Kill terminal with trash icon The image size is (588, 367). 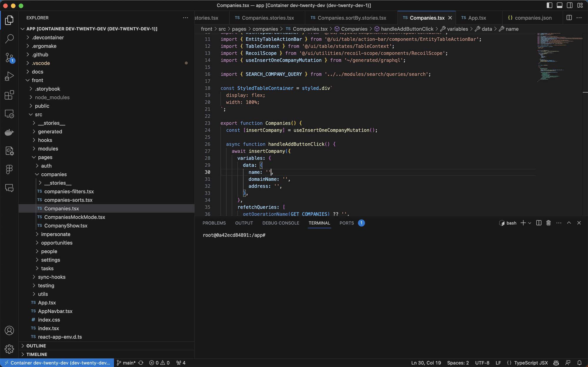pos(548,223)
